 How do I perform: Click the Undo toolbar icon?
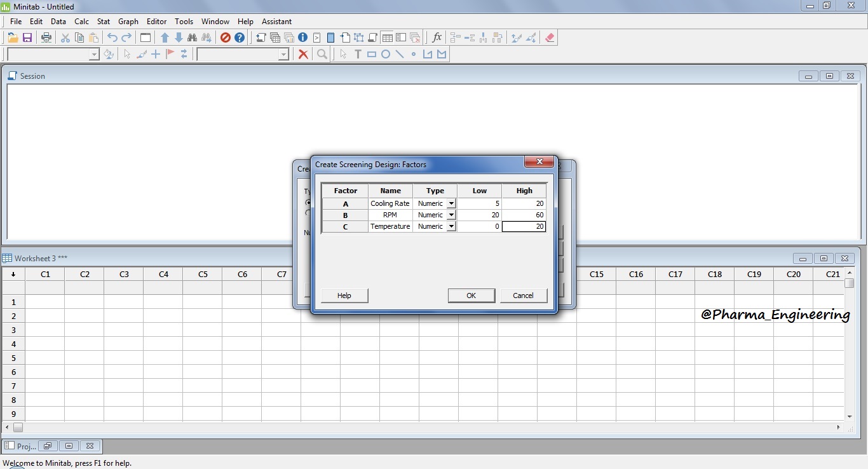(x=112, y=37)
